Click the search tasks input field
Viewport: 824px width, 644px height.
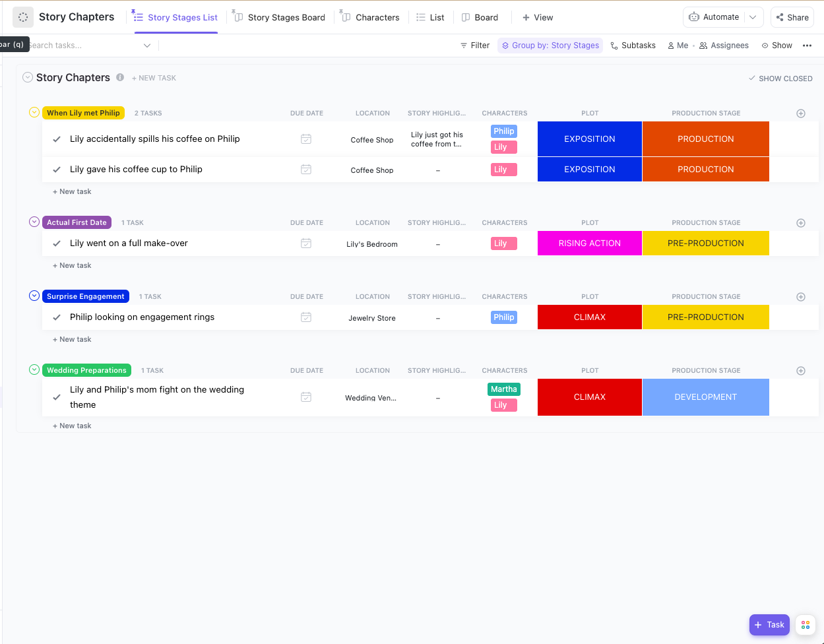[x=79, y=45]
